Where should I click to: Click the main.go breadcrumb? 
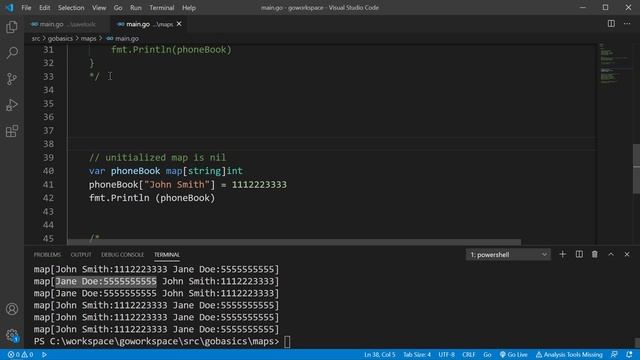point(123,38)
